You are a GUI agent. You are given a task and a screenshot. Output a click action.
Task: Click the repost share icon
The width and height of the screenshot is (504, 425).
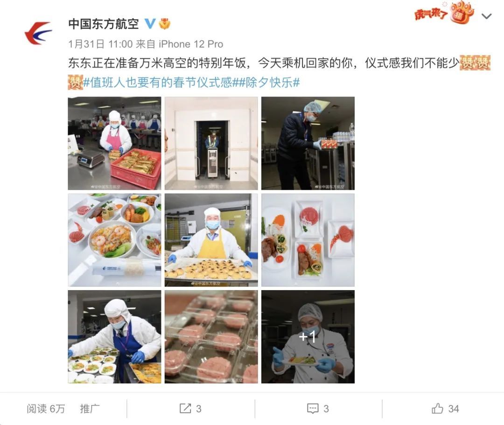click(x=185, y=408)
